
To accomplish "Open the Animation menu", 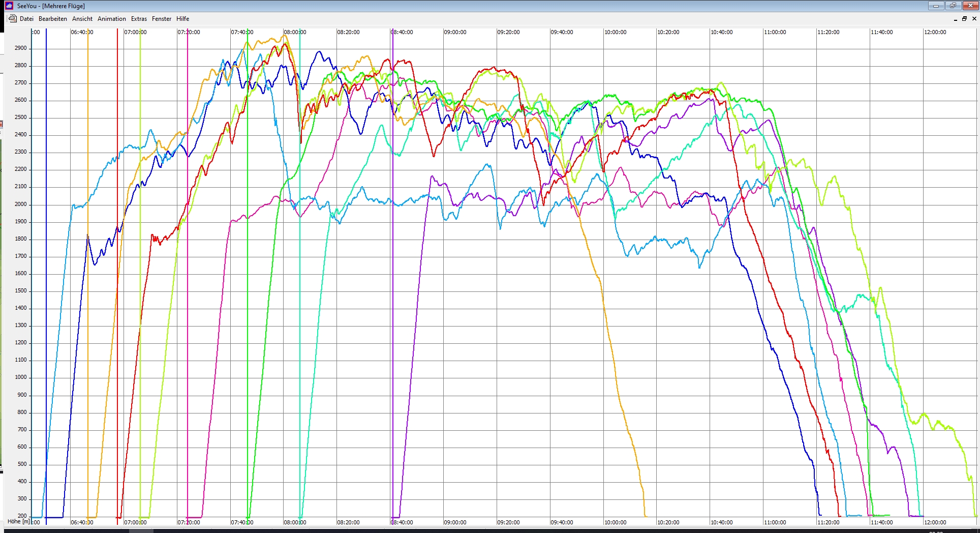I will tap(112, 19).
